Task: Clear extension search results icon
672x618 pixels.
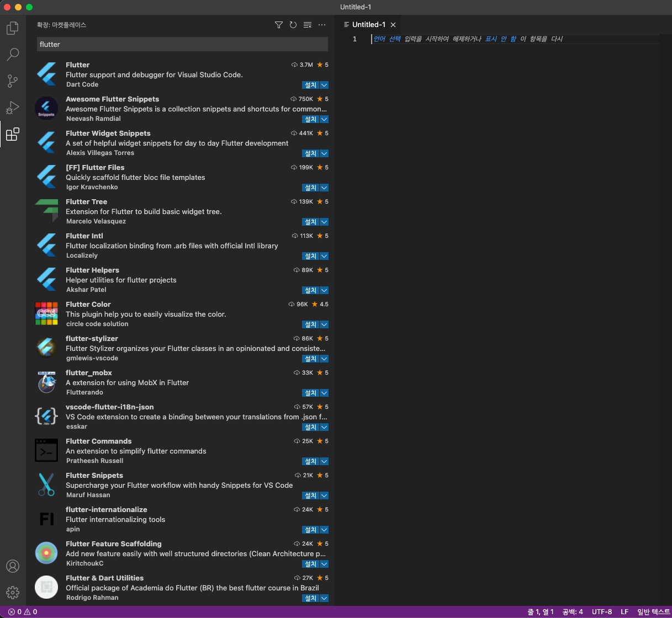Action: point(308,25)
